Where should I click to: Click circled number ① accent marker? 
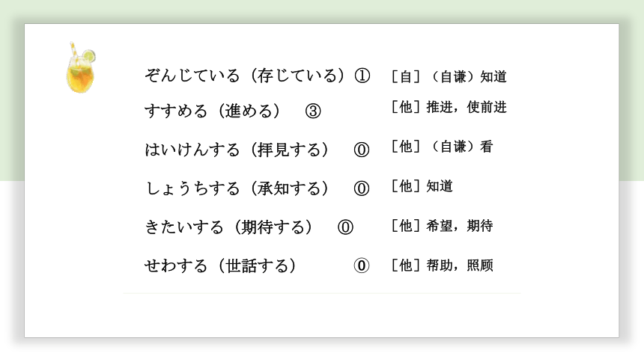tap(362, 76)
